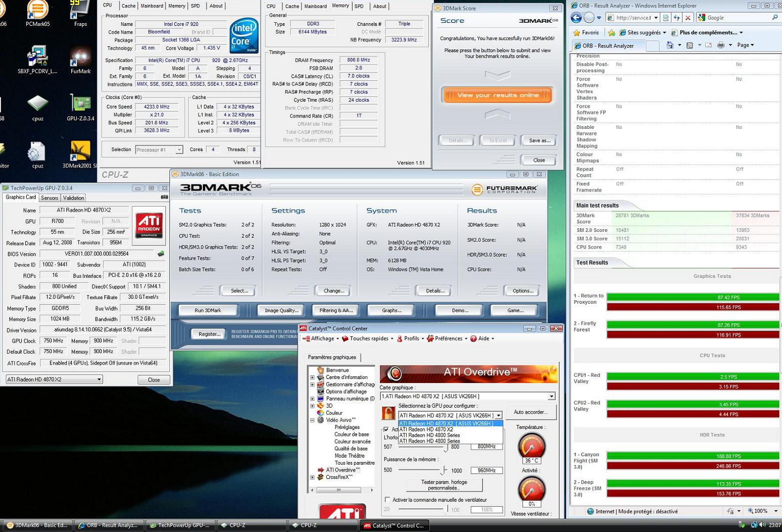
Task: Select ATI Overdrive in Catalyst tree
Action: point(343,470)
